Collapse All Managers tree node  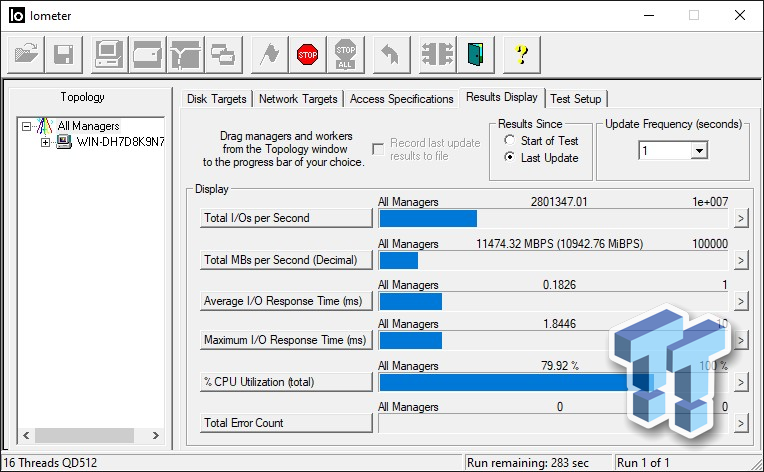click(x=26, y=126)
